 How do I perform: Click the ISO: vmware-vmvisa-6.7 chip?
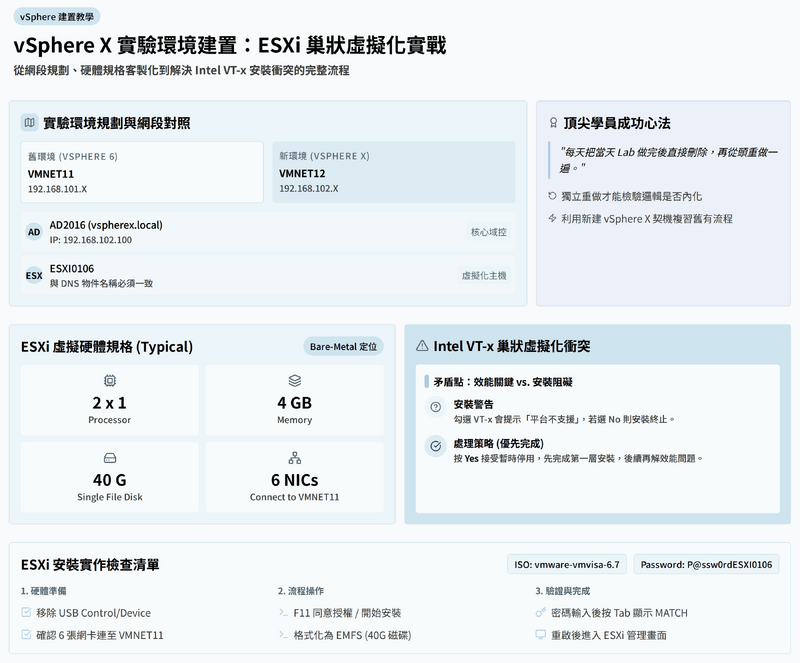click(x=568, y=565)
